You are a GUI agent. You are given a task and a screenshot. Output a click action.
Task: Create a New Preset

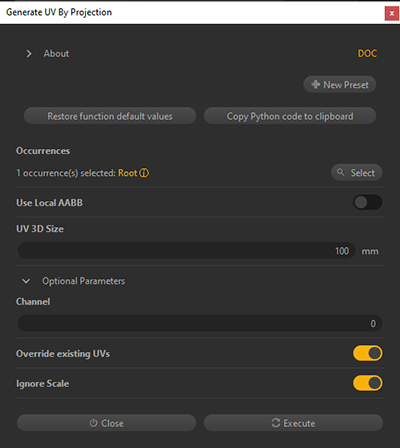(340, 85)
